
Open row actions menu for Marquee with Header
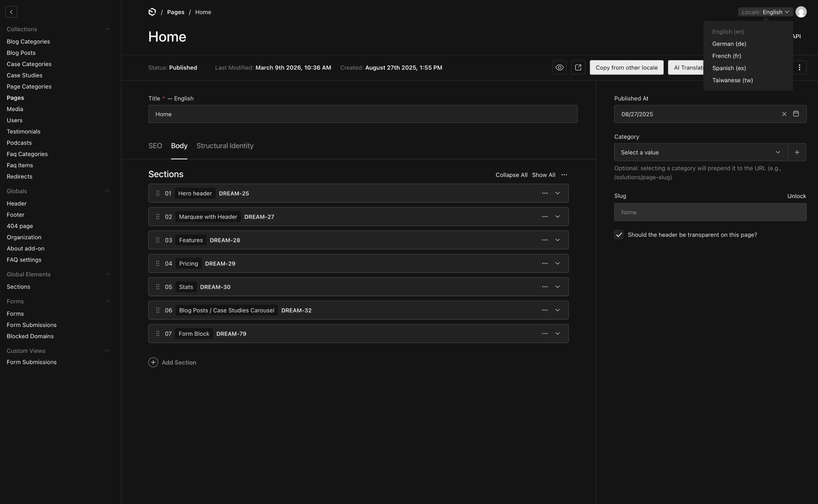544,217
